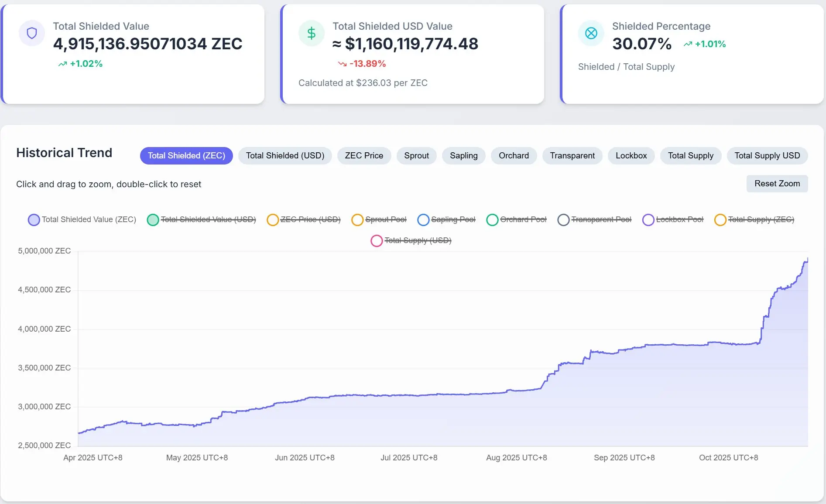Viewport: 826px width, 504px height.
Task: Click the Reset Zoom button
Action: click(x=777, y=184)
